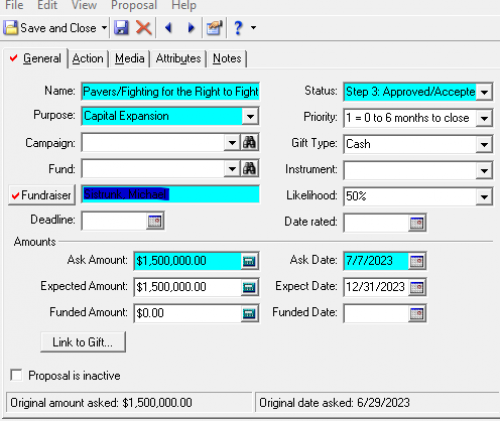500x421 pixels.
Task: Click the Save and Close toolbar icon
Action: pos(11,28)
